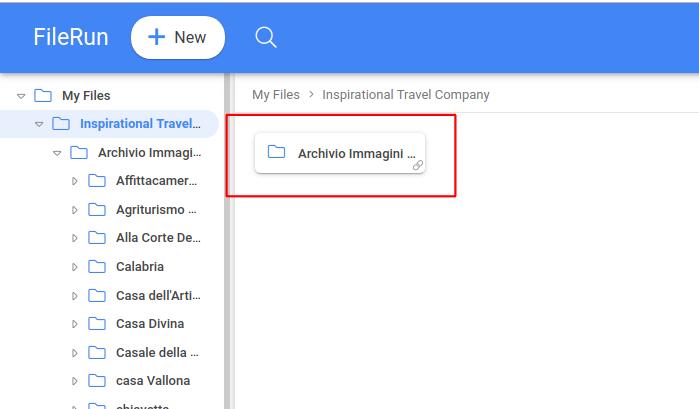The image size is (699, 409).
Task: Collapse the My Files tree node
Action: pyautogui.click(x=21, y=96)
